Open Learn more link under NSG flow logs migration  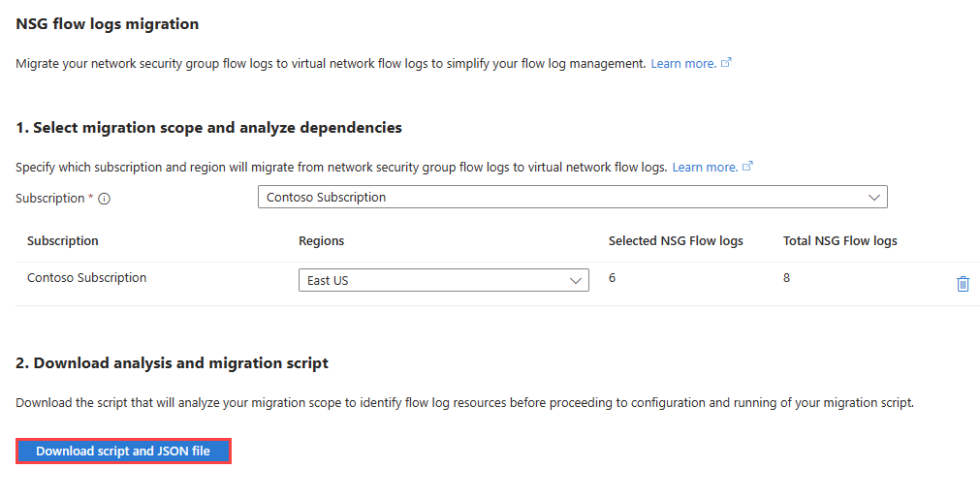(683, 63)
